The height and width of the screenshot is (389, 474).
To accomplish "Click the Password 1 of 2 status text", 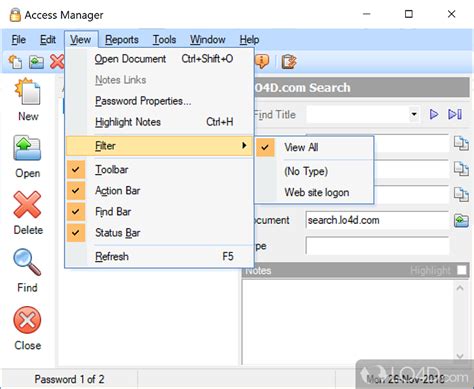I will coord(69,379).
